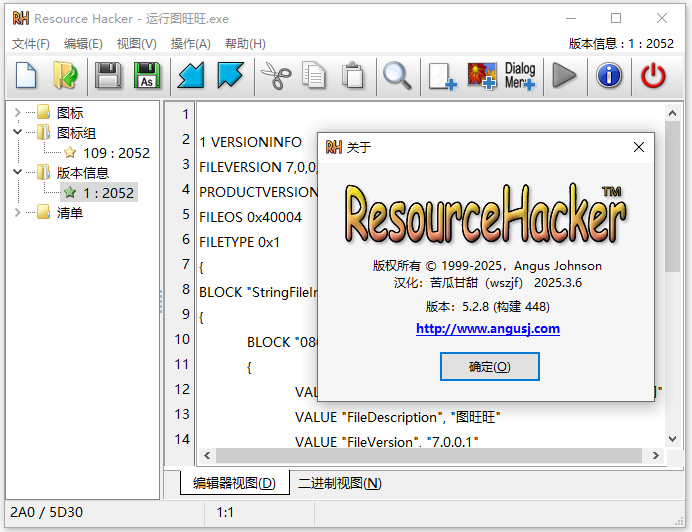Click the vertical scrollbar up arrow
This screenshot has width=692, height=532.
point(672,113)
